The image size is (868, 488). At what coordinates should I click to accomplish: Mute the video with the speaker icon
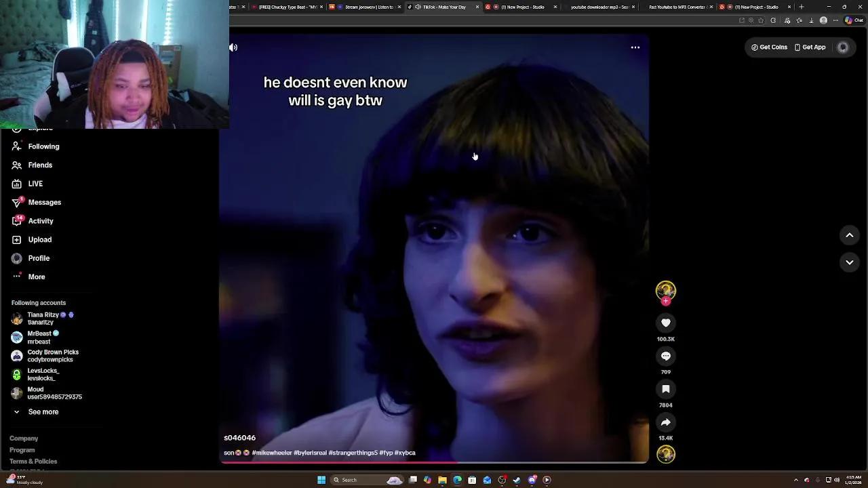click(233, 47)
